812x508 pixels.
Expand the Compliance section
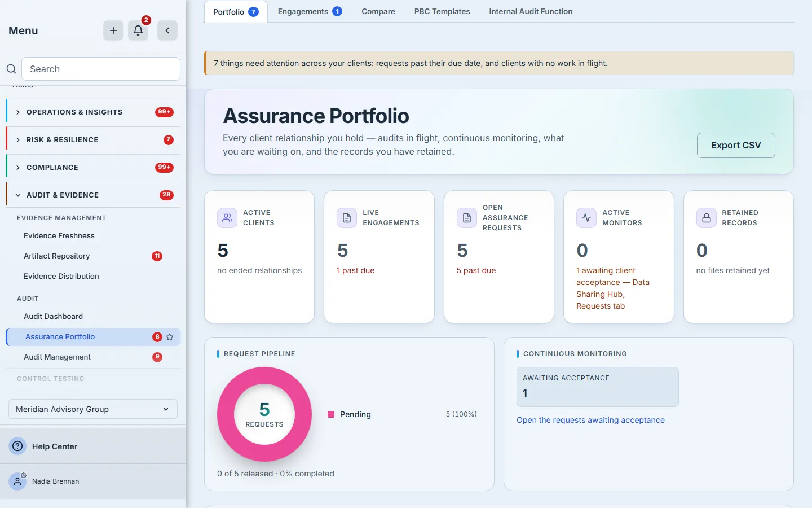93,168
